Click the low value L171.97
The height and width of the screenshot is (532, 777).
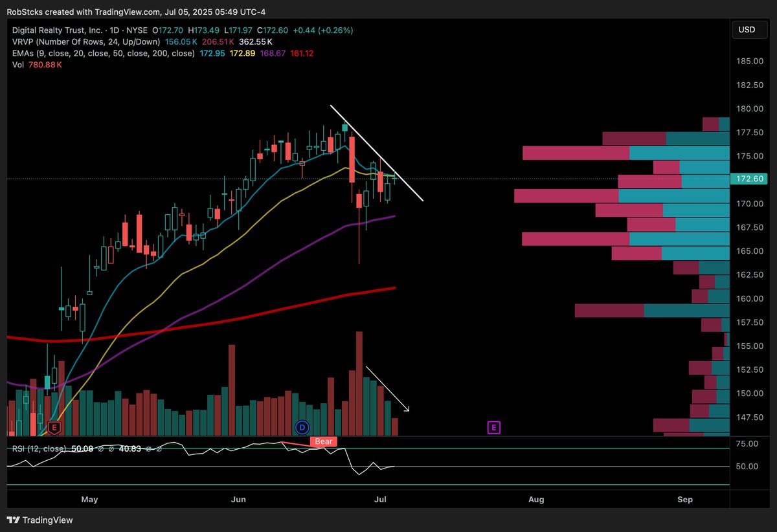[239, 30]
